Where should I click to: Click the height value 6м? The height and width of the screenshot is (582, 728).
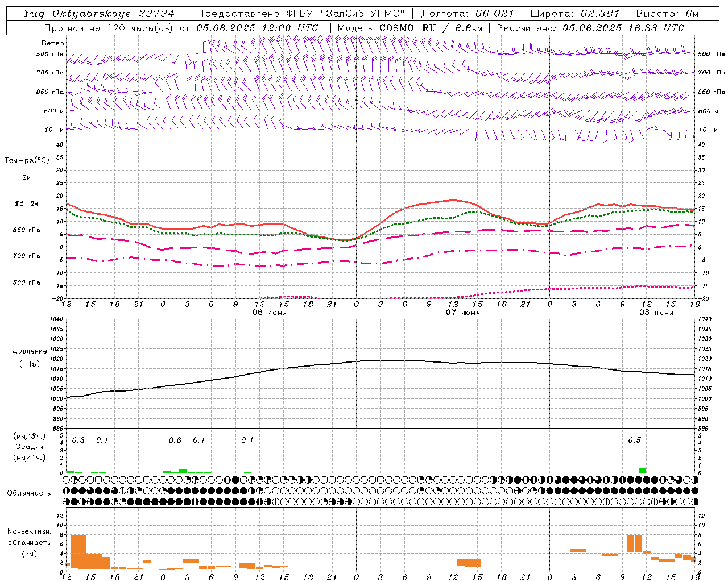pyautogui.click(x=691, y=14)
